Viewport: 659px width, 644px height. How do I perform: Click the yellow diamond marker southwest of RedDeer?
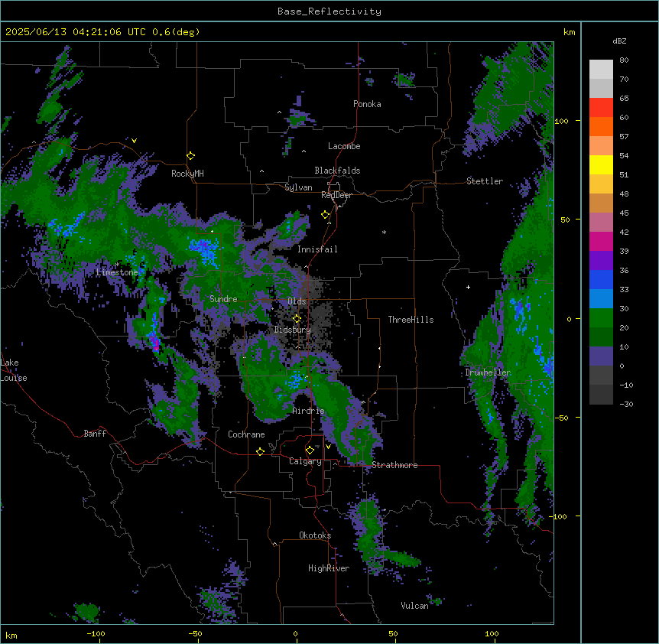[x=326, y=215]
